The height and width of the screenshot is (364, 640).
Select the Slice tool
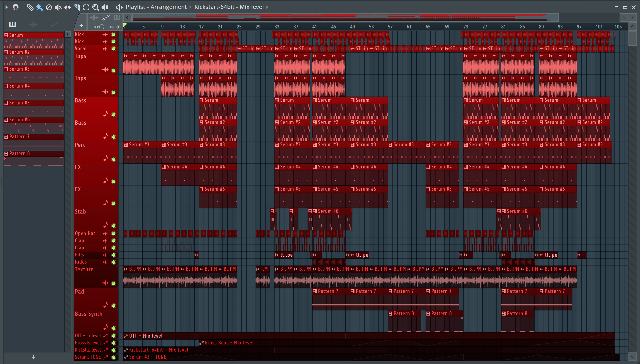click(77, 7)
